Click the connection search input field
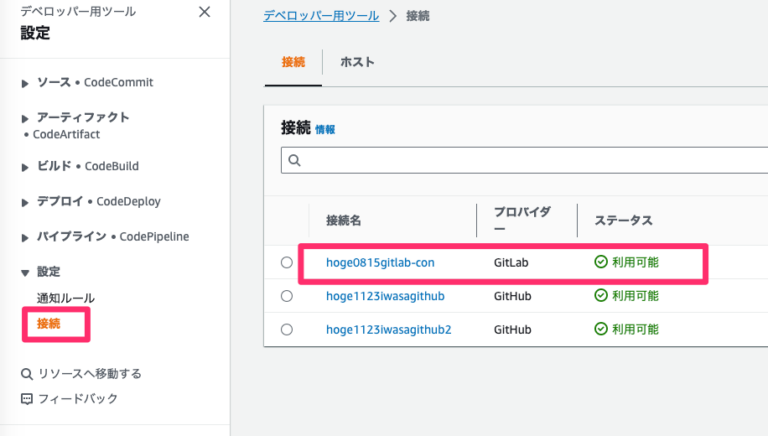768x436 pixels. point(525,160)
